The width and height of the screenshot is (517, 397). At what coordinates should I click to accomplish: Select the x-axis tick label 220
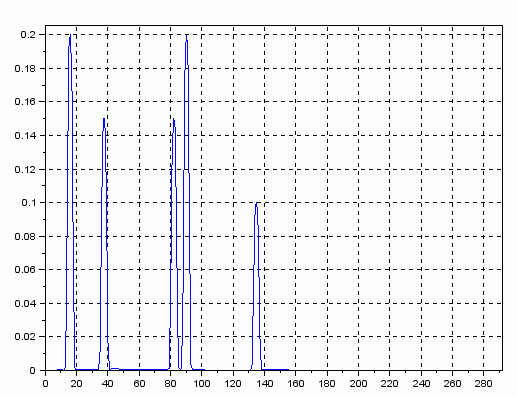pos(390,384)
